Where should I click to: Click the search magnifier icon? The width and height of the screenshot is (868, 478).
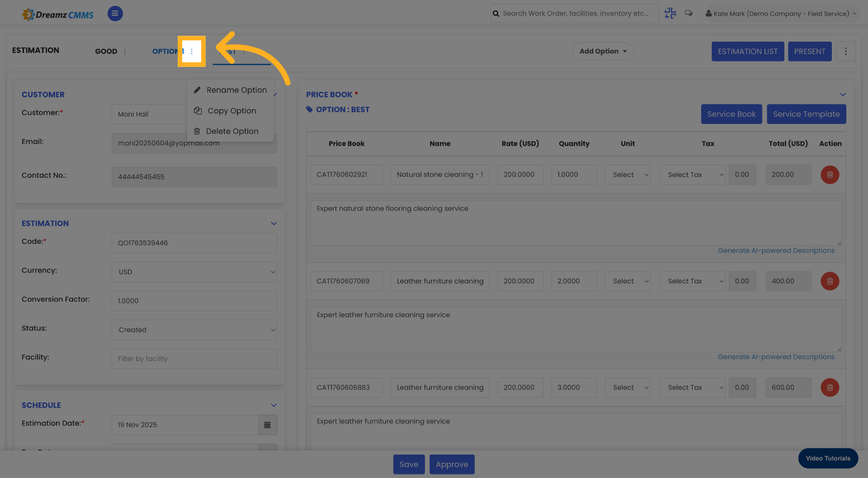[x=496, y=13]
